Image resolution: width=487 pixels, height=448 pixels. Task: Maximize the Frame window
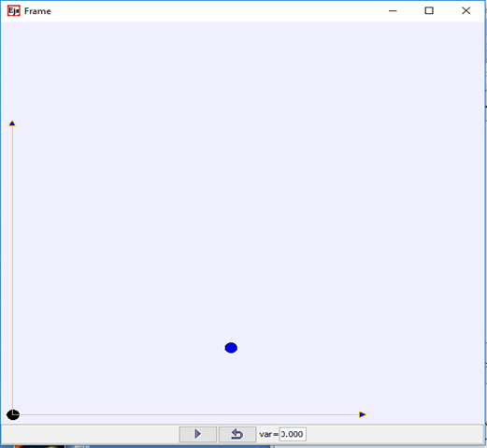point(429,11)
